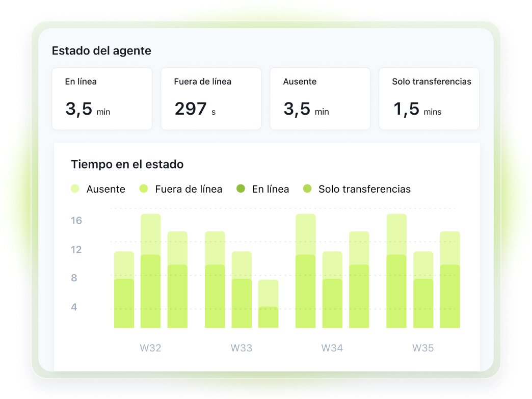Screen dimensions: 532x399
Task: Click the W33 week label
Action: tap(241, 348)
